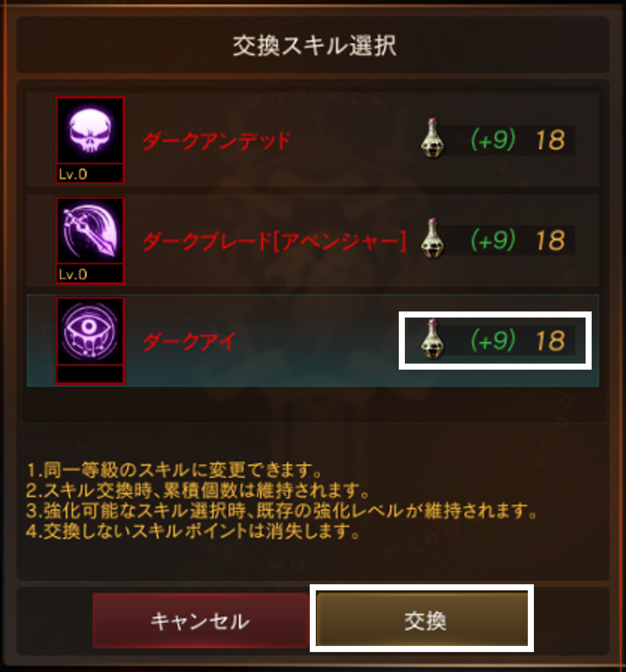
Task: Choose the ダークアンデッド skill name
Action: (216, 141)
